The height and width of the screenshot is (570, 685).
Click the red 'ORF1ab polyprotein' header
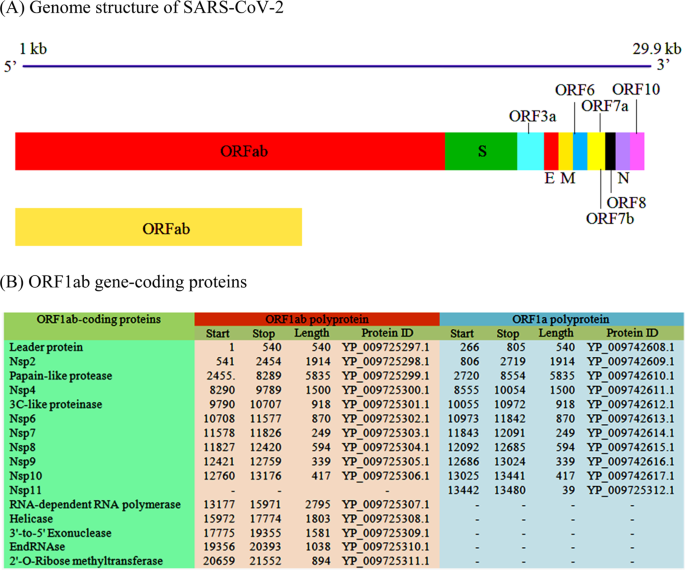(317, 319)
